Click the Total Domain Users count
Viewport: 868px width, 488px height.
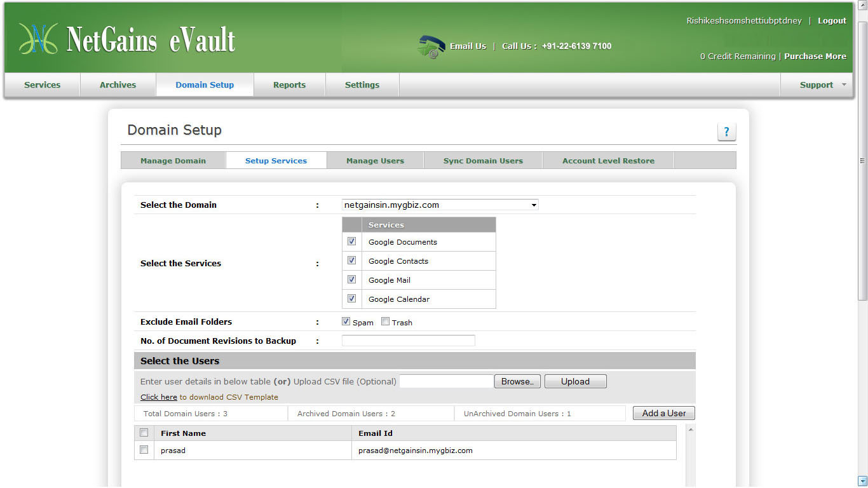[x=186, y=414]
